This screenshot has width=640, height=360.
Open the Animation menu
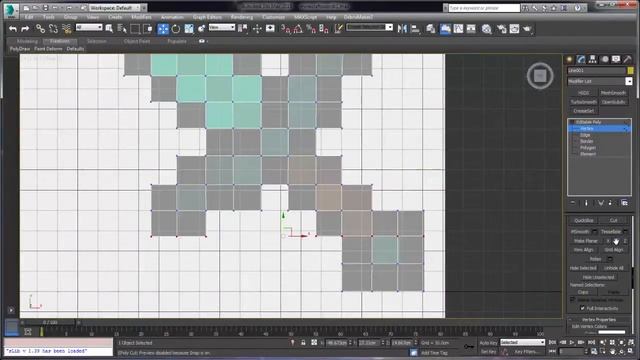(x=172, y=17)
